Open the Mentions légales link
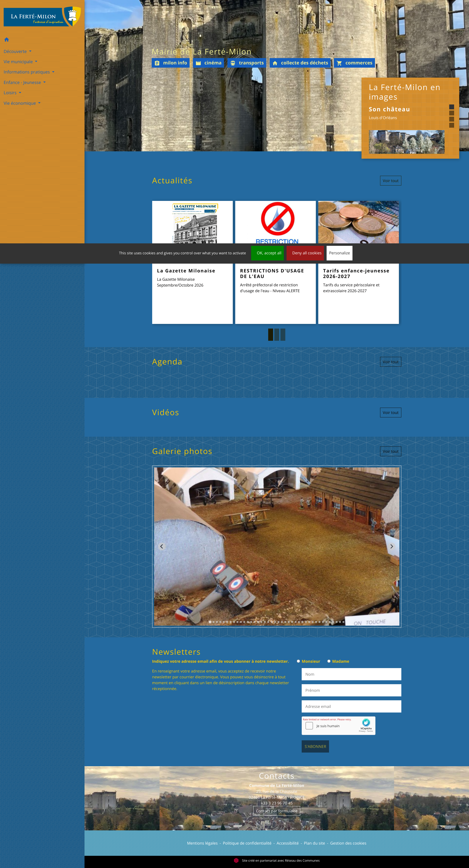Image resolution: width=469 pixels, height=868 pixels. point(202,843)
